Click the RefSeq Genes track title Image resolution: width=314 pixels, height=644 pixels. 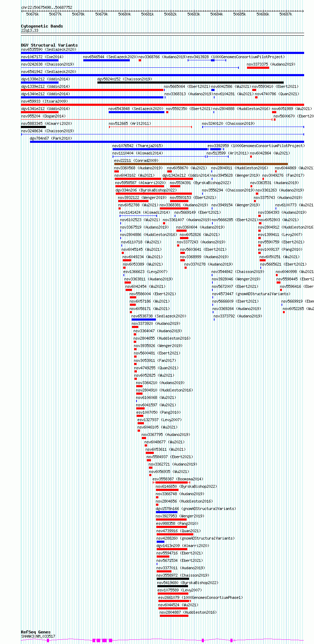pyautogui.click(x=36, y=632)
